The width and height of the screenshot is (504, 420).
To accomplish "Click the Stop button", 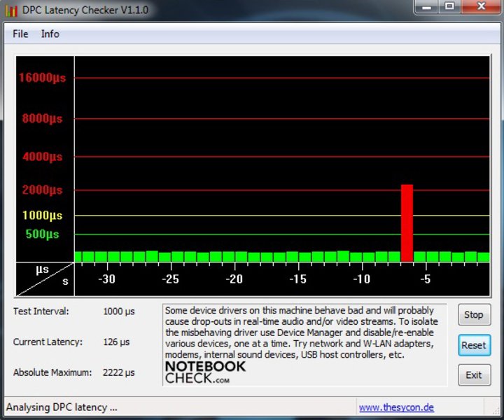I will coord(474,314).
